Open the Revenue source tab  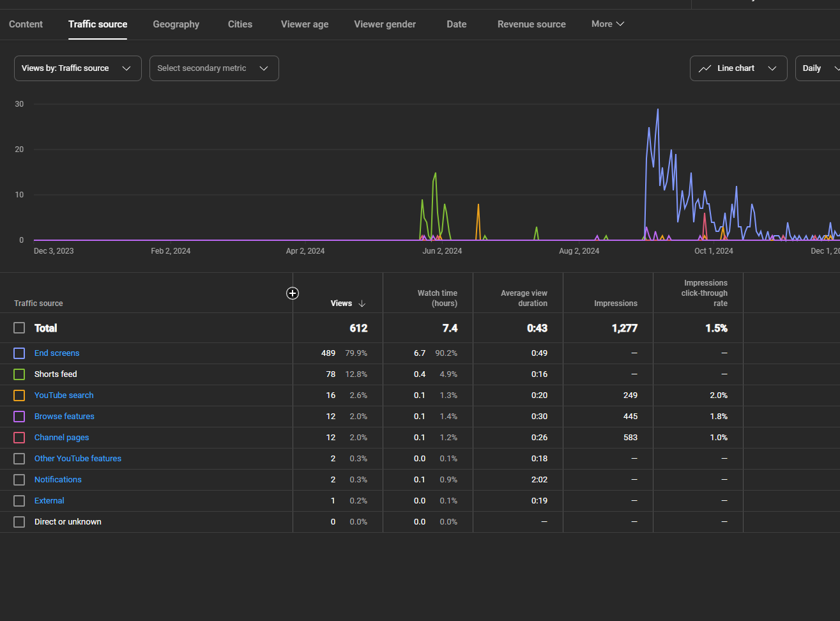point(531,24)
